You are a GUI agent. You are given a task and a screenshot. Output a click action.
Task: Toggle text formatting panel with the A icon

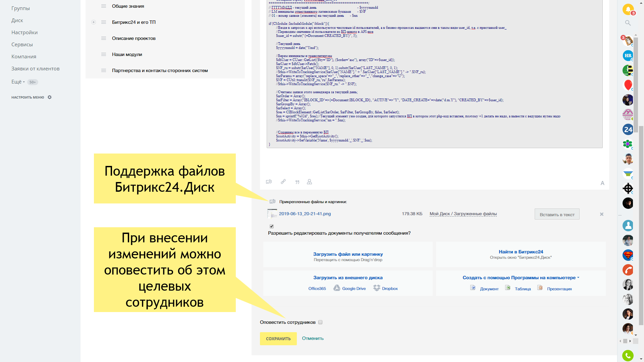click(602, 183)
